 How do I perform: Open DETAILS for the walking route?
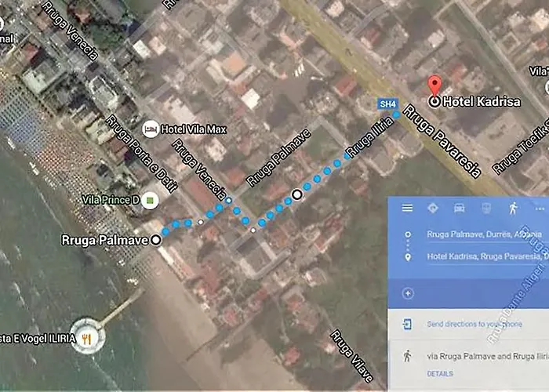click(440, 374)
